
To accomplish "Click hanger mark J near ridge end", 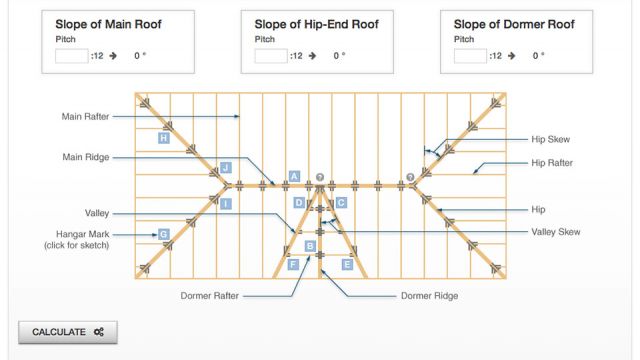I will pos(226,167).
